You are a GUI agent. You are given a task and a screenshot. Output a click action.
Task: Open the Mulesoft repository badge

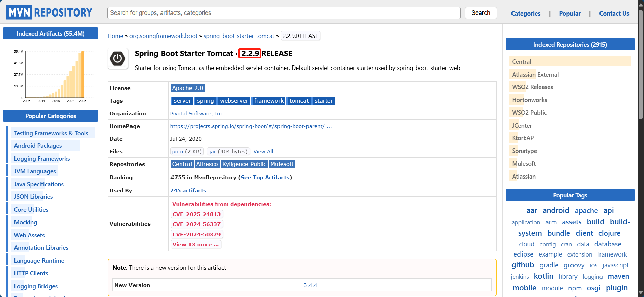282,164
